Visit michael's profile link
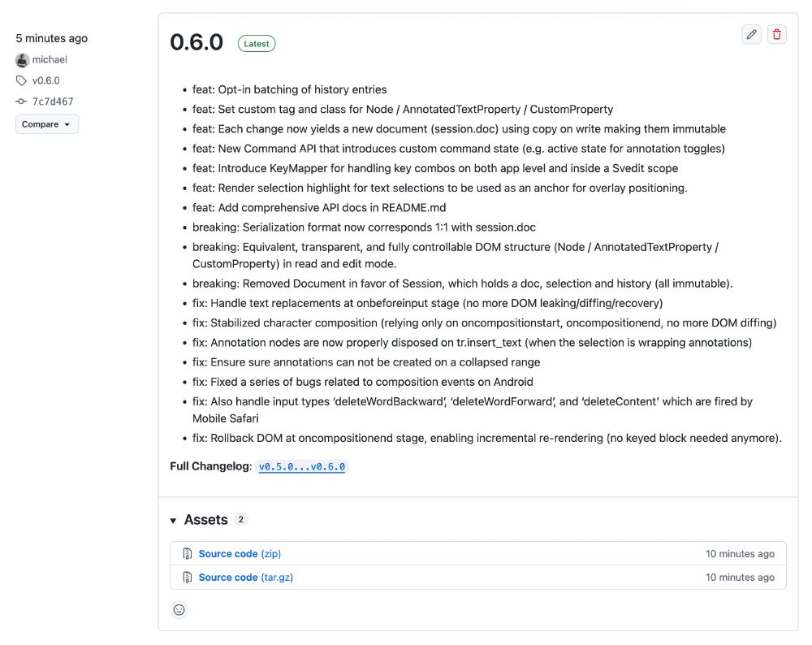812x645 pixels. (50, 60)
